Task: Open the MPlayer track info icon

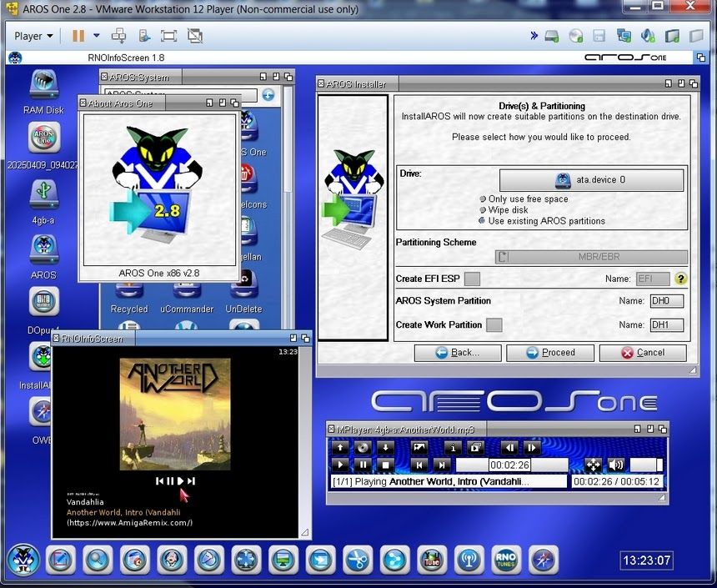Action: (x=453, y=448)
